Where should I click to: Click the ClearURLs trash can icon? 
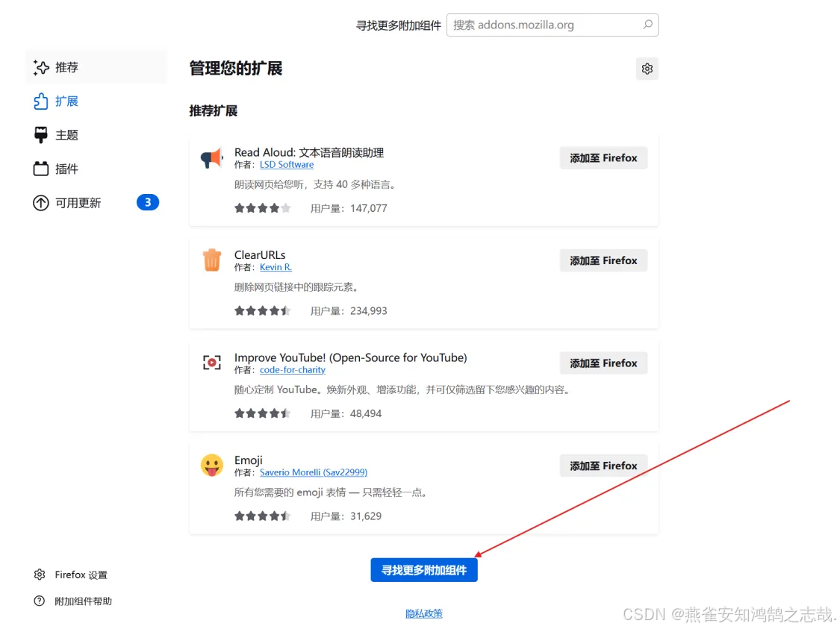(211, 260)
